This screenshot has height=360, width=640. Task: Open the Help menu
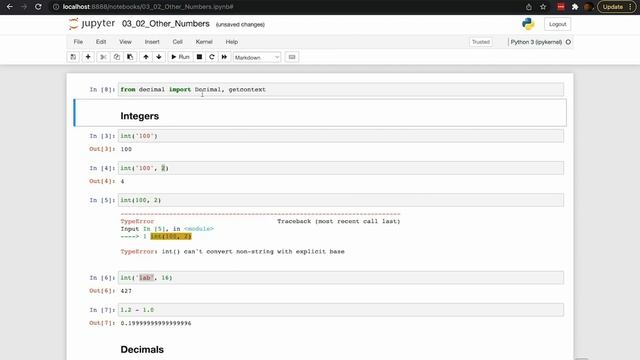tap(231, 42)
